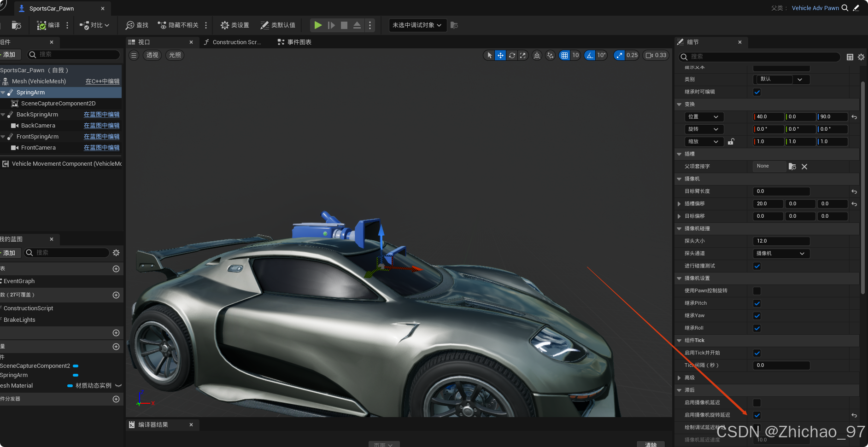Activate the Scale gizmo tool
This screenshot has height=447, width=868.
[523, 55]
